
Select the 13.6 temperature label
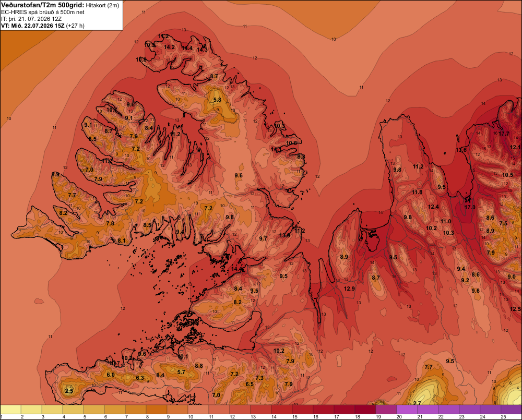[x=461, y=150]
